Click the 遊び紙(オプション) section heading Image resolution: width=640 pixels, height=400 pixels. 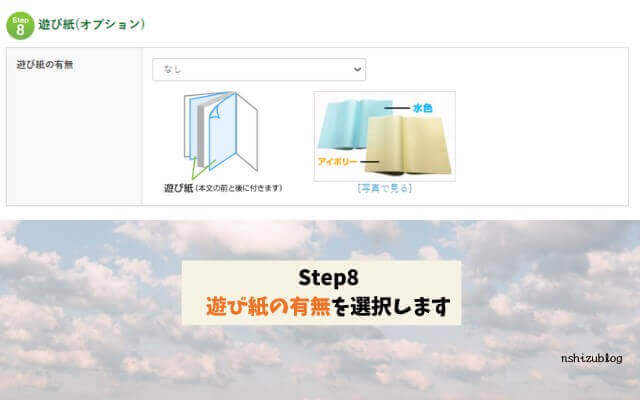[x=91, y=24]
